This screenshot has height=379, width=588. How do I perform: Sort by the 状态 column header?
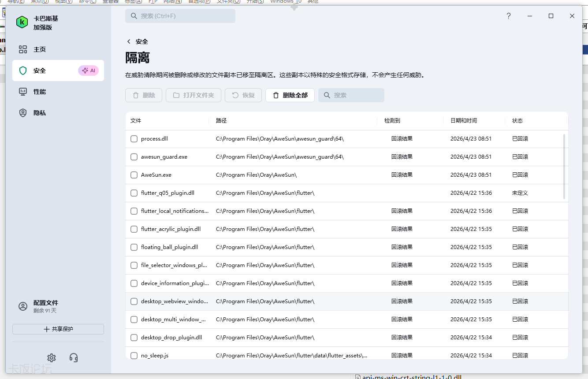tap(517, 121)
